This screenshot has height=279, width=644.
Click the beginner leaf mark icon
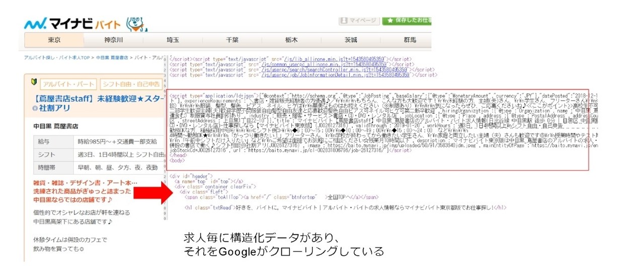point(34,82)
